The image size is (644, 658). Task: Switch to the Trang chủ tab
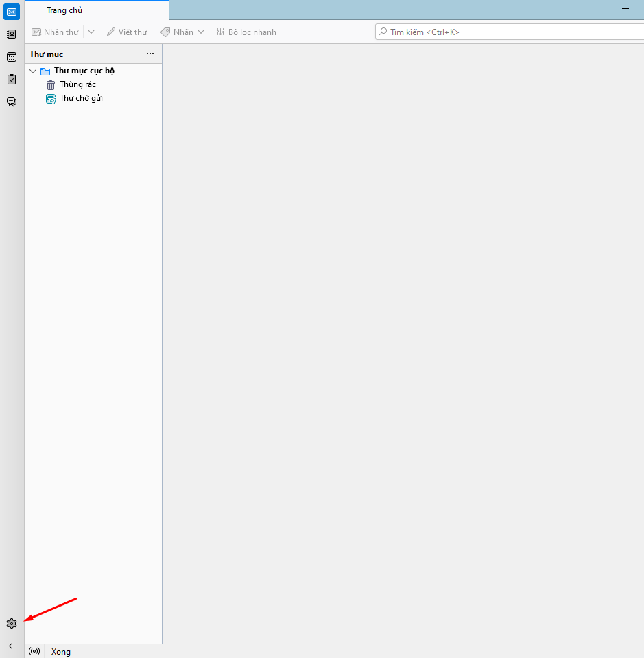[x=64, y=10]
